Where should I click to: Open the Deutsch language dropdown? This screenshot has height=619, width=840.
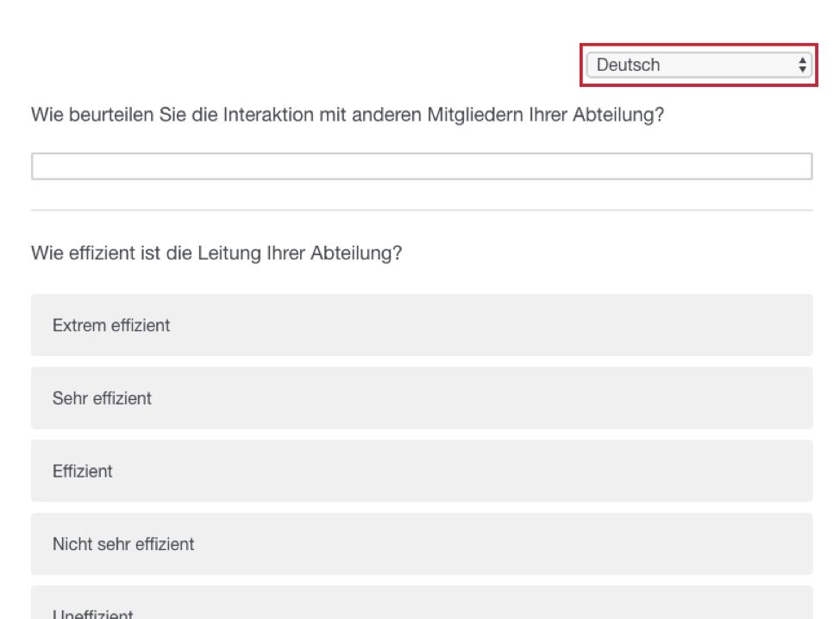click(x=699, y=65)
